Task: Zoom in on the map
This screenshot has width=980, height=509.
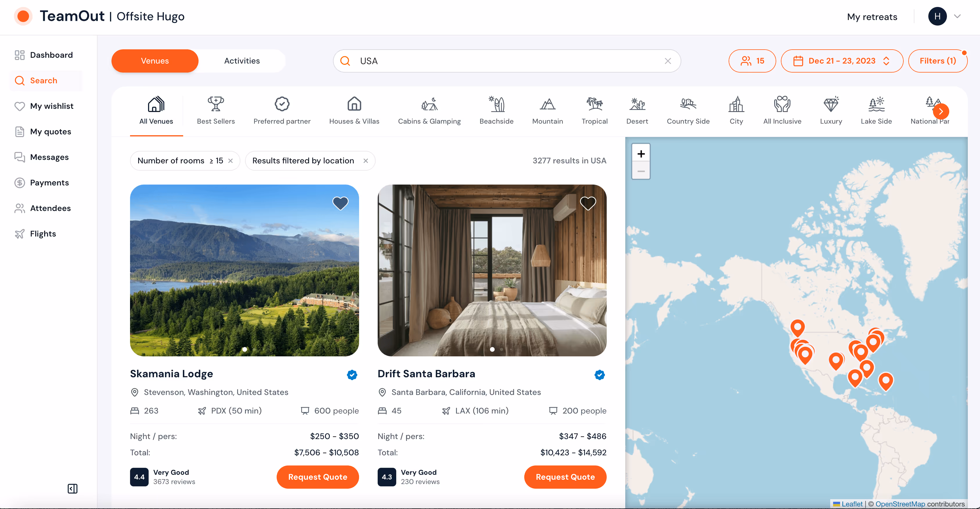Action: click(641, 154)
